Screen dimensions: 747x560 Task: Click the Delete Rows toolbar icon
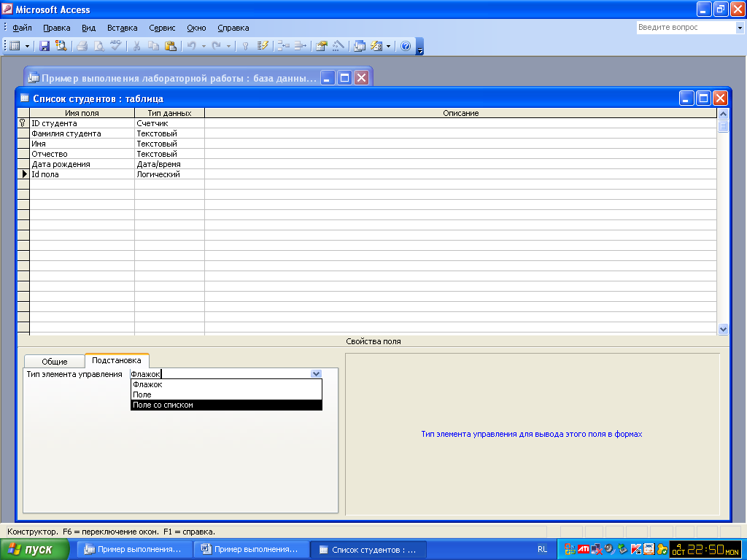[300, 46]
